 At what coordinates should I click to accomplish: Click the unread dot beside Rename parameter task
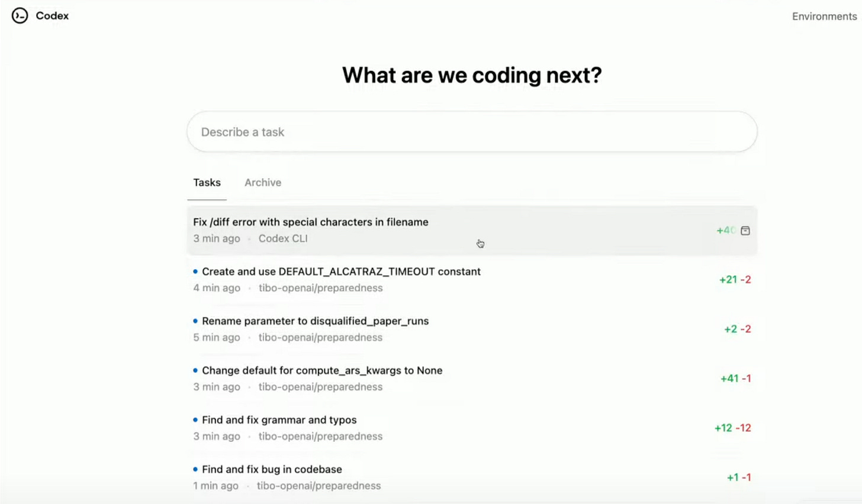point(195,321)
